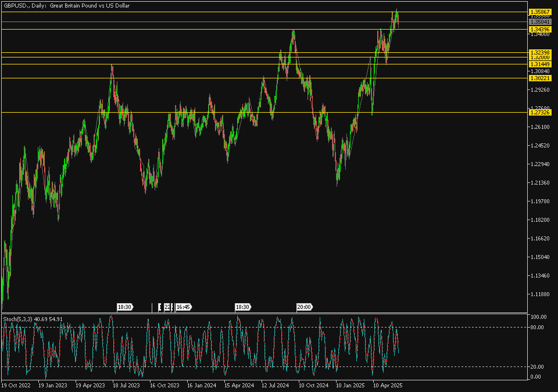Click the 1.34396 horizontal line price tag
This screenshot has width=558, height=392.
[x=540, y=29]
